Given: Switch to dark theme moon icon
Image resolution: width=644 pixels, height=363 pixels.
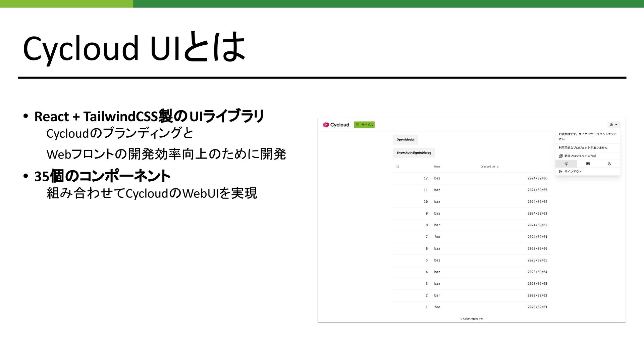Looking at the screenshot, I should click(609, 164).
